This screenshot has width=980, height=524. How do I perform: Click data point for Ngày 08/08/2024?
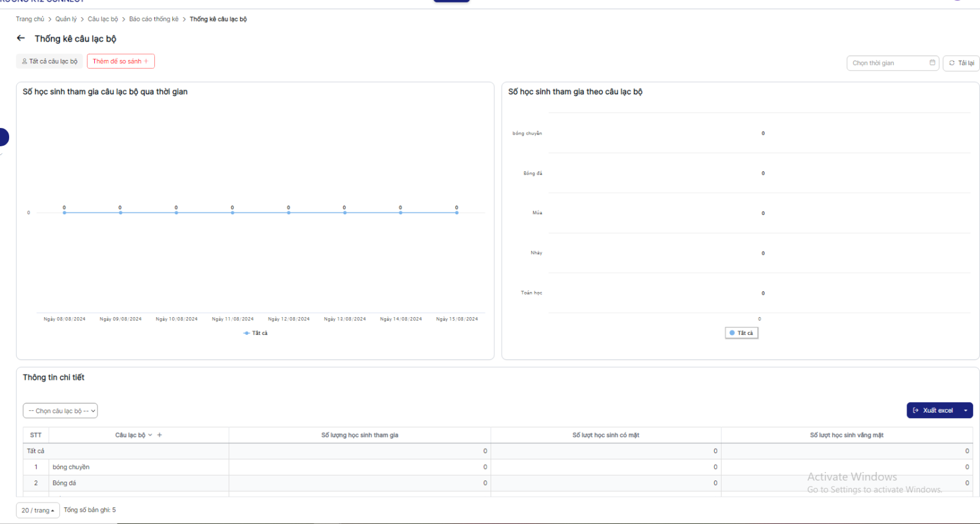point(64,212)
